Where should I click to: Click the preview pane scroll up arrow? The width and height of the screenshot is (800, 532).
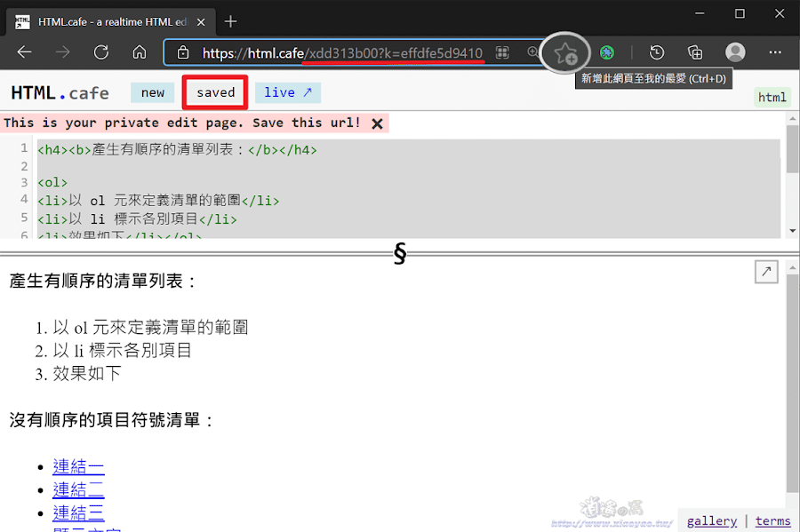pos(792,267)
